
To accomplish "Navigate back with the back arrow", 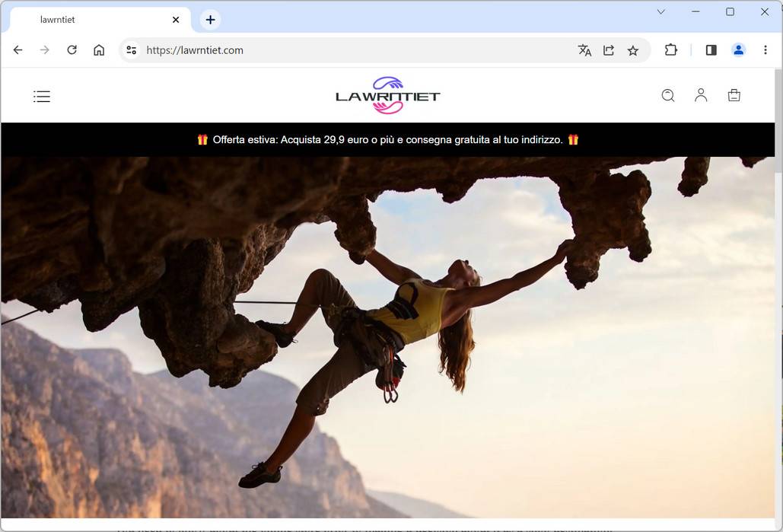I will click(x=18, y=49).
